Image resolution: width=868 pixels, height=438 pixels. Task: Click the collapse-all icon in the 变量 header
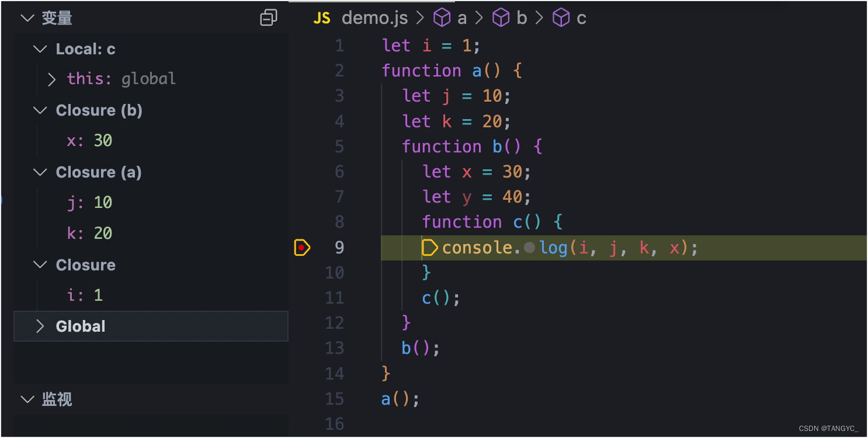coord(269,18)
